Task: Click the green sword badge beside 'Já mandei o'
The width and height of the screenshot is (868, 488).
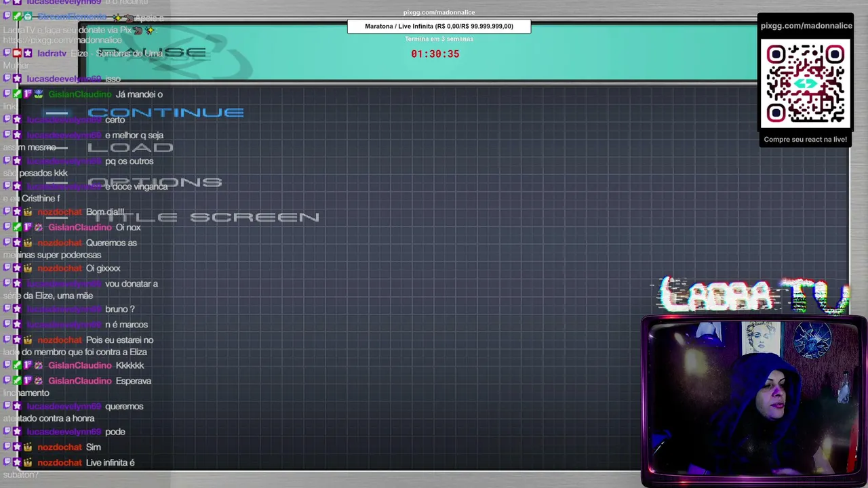Action: click(x=17, y=94)
